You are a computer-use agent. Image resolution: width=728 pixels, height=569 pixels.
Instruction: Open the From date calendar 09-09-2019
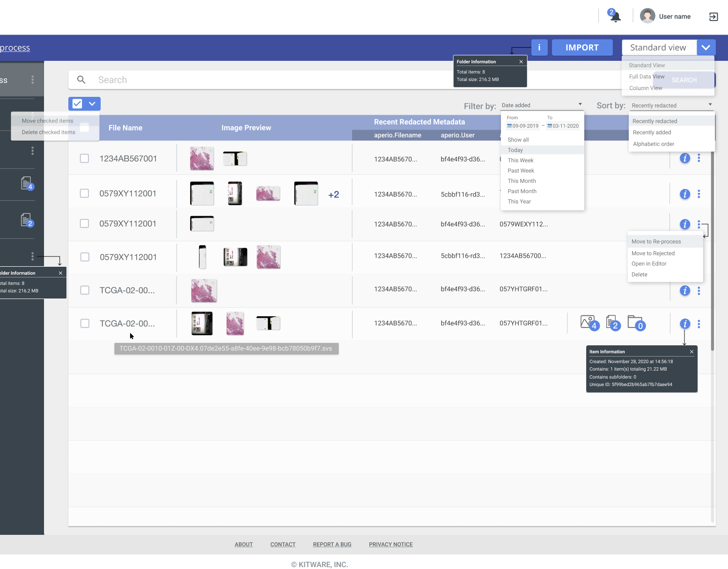point(523,126)
